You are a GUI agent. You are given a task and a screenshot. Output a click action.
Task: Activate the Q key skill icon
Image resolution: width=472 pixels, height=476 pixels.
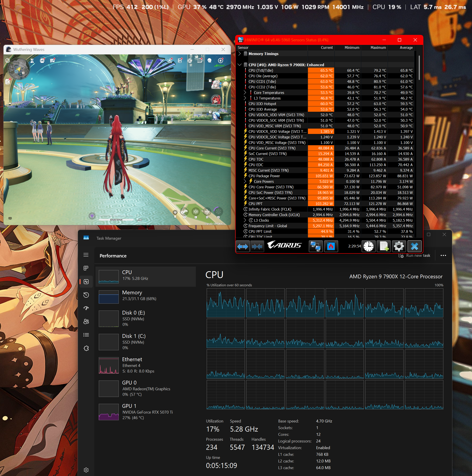207,212
